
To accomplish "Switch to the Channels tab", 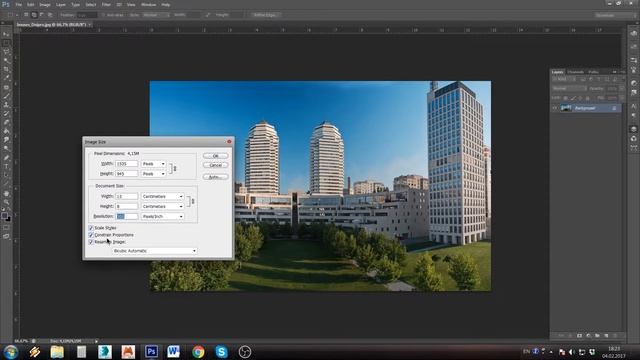I will click(x=576, y=72).
